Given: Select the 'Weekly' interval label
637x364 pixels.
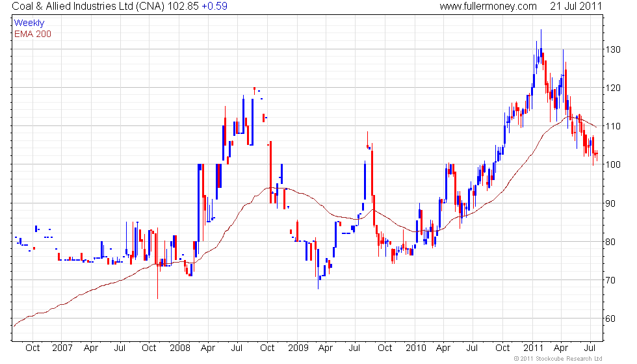Looking at the screenshot, I should click(29, 23).
